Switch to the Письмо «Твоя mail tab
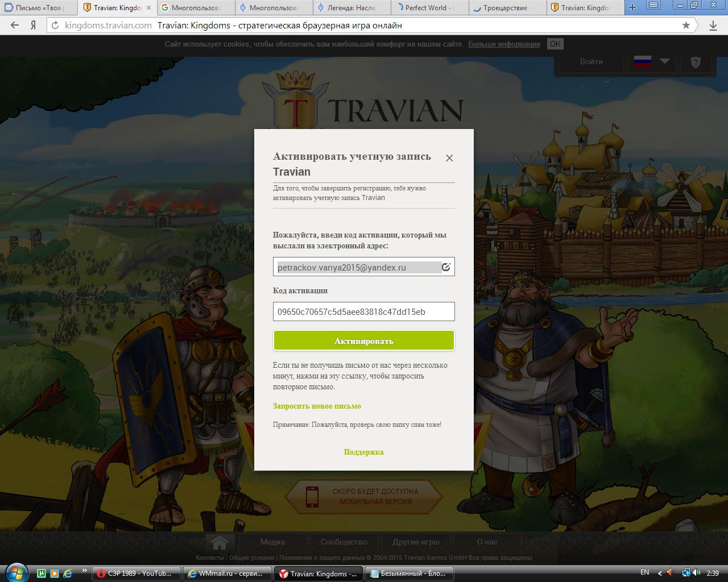Viewport: 728px width, 582px height. [x=39, y=7]
